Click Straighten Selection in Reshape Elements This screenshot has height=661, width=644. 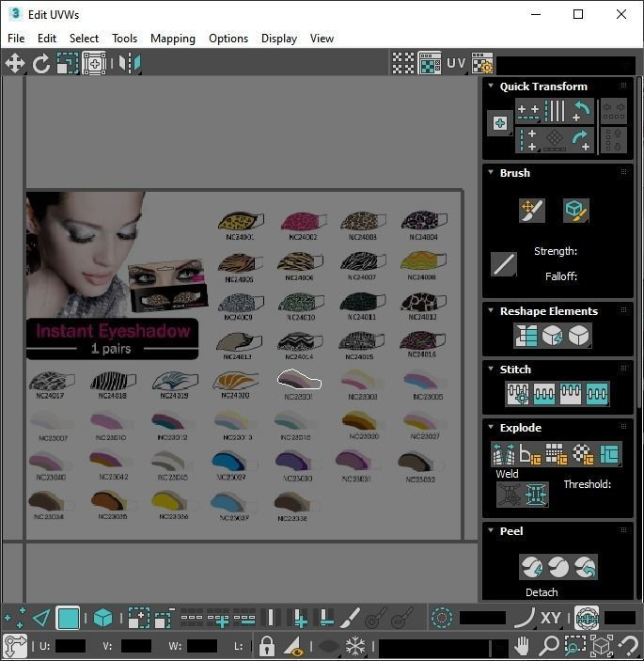tap(526, 336)
